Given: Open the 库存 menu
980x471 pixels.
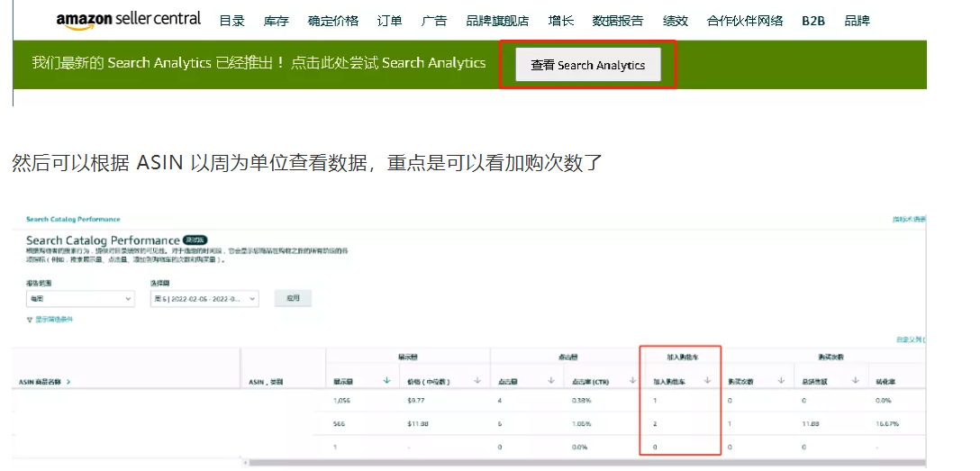Looking at the screenshot, I should (x=277, y=21).
